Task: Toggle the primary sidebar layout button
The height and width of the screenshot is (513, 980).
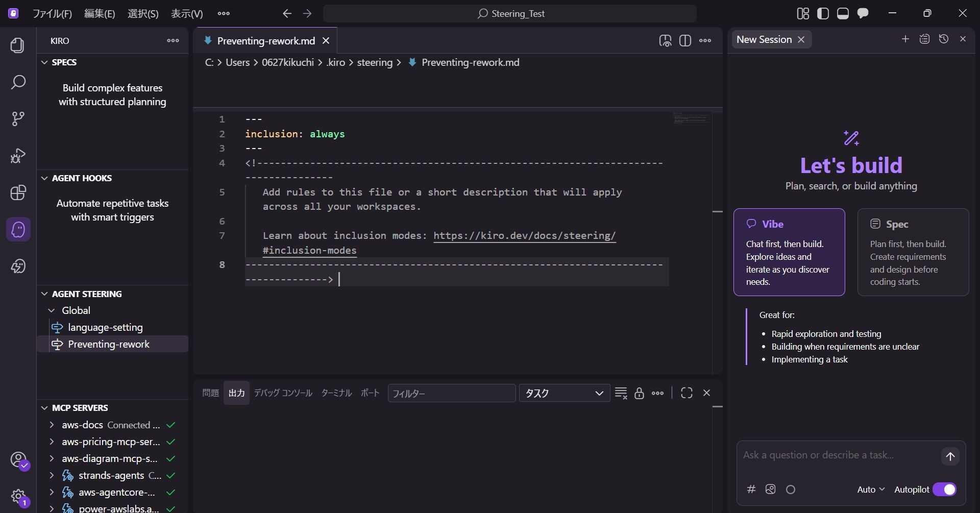Action: click(x=823, y=14)
